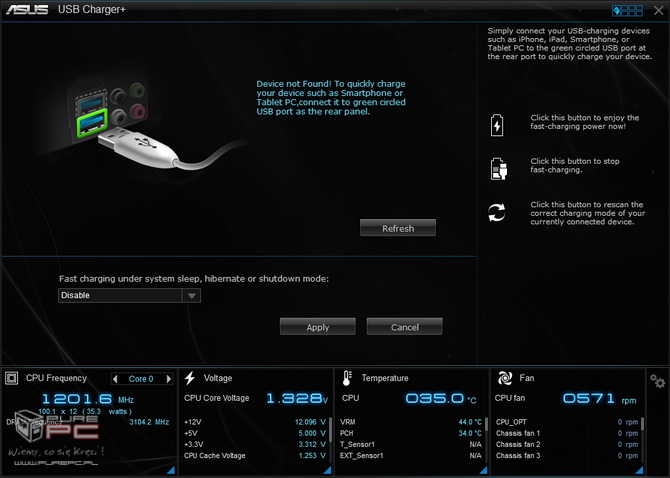670x478 pixels.
Task: Click the USB Charger+ title text
Action: click(92, 9)
